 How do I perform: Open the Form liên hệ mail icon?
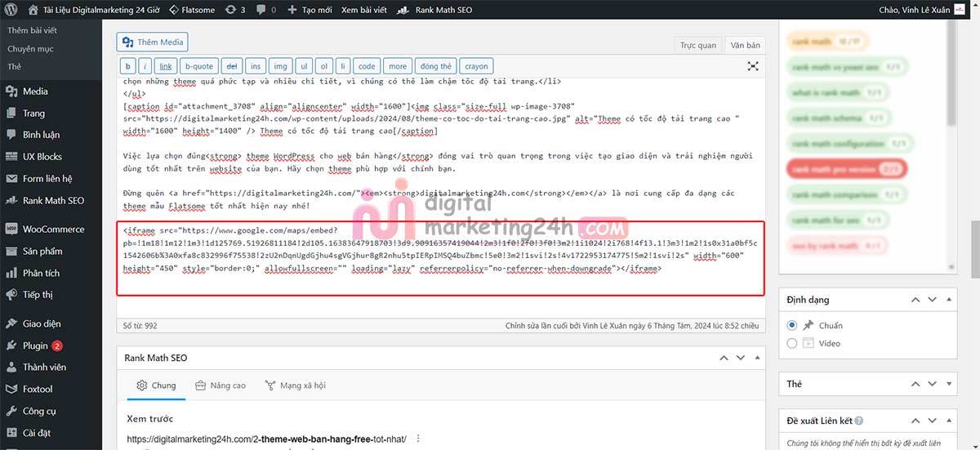(11, 178)
